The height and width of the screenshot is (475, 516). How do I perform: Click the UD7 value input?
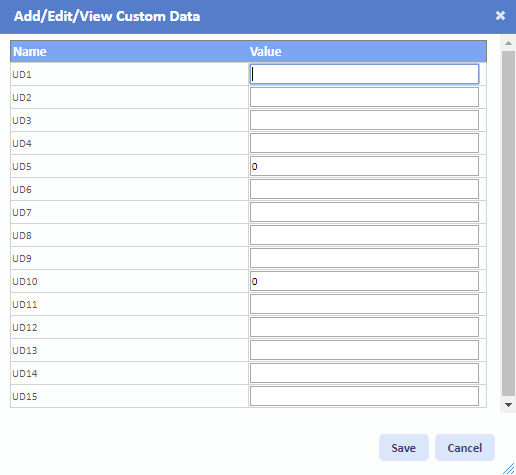click(x=364, y=212)
